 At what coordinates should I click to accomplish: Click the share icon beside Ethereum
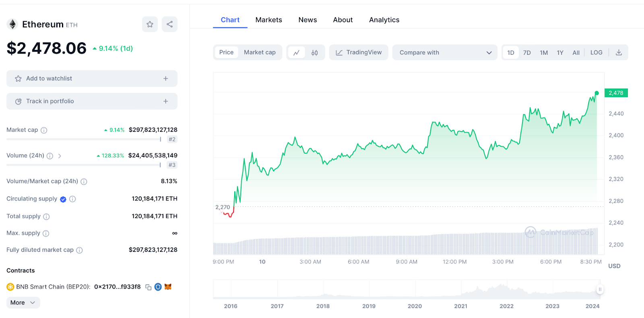169,24
